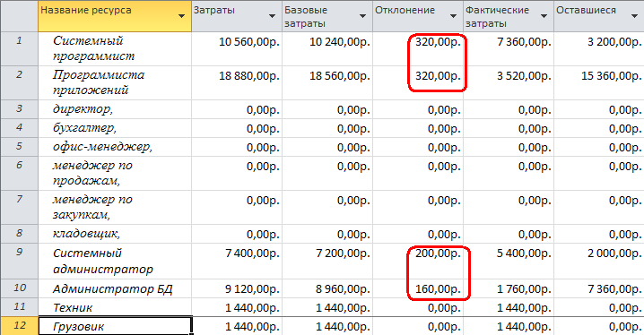
Task: Select row header number 2
Action: (x=20, y=82)
